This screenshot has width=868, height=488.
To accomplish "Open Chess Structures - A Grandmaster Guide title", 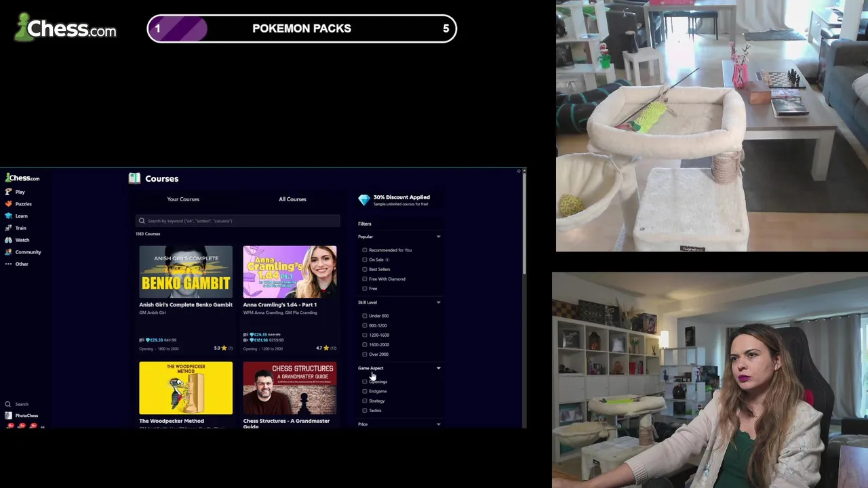I will pyautogui.click(x=286, y=423).
